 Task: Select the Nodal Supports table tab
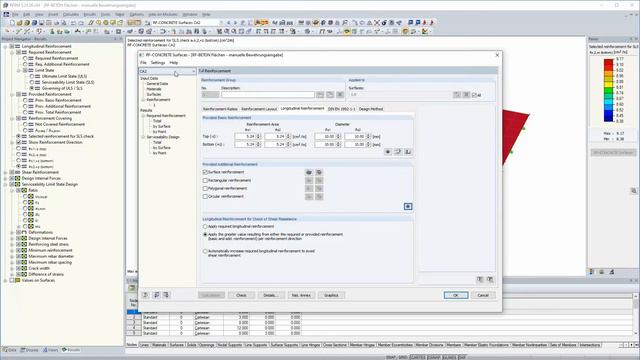point(230,345)
